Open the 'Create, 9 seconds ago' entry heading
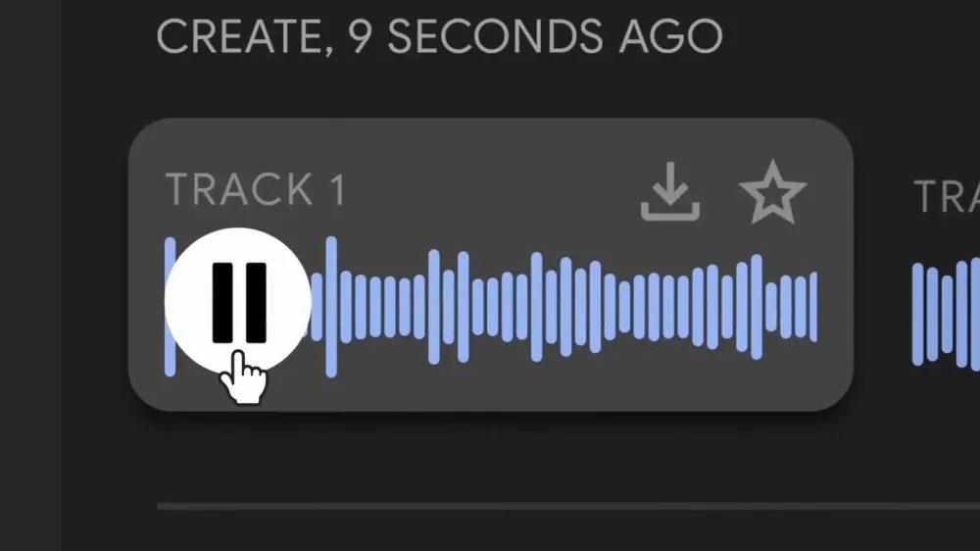 [439, 36]
